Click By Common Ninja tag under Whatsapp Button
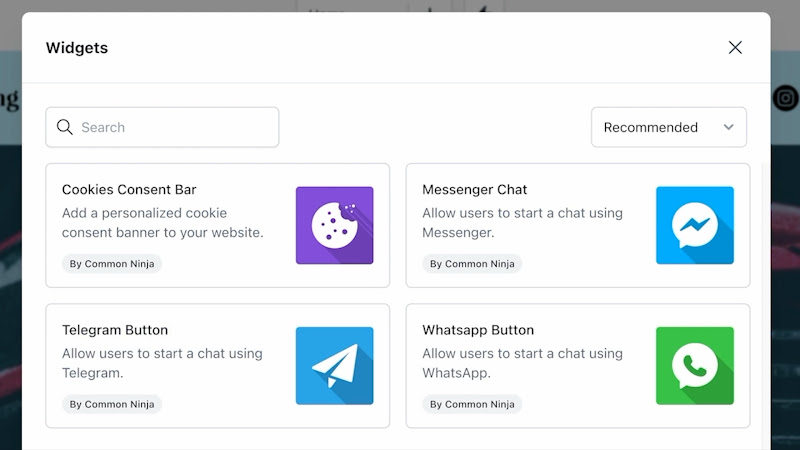 472,405
